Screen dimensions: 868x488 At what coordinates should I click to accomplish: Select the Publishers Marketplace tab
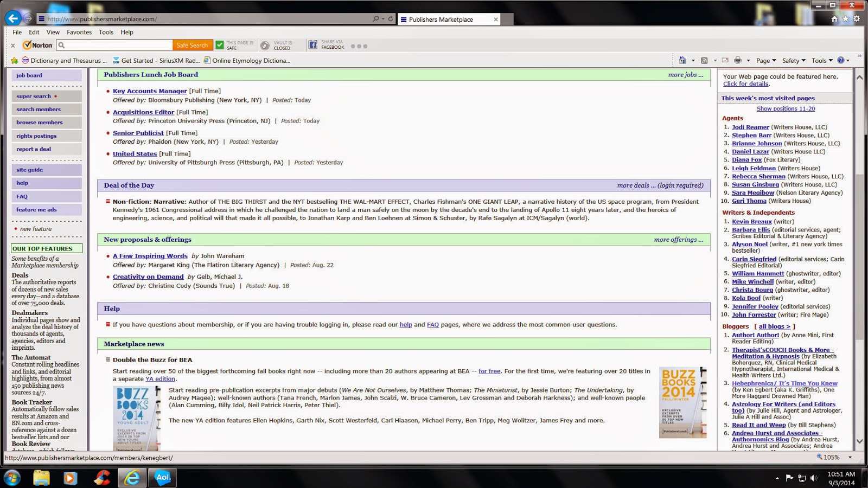click(448, 19)
